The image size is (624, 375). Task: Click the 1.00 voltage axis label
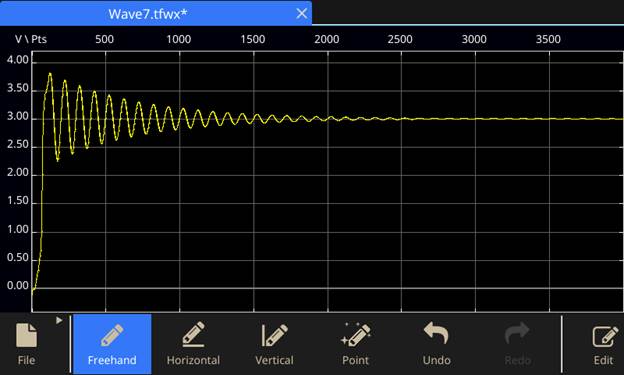pyautogui.click(x=18, y=230)
